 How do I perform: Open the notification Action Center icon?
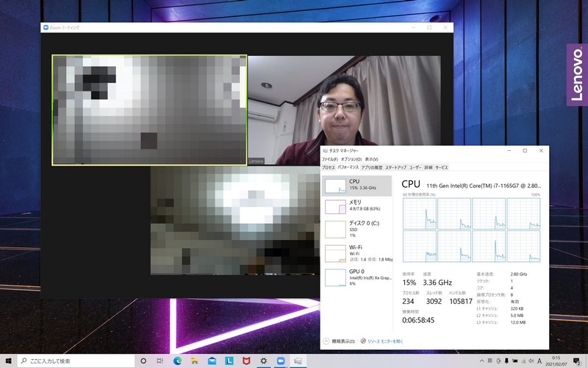click(577, 361)
